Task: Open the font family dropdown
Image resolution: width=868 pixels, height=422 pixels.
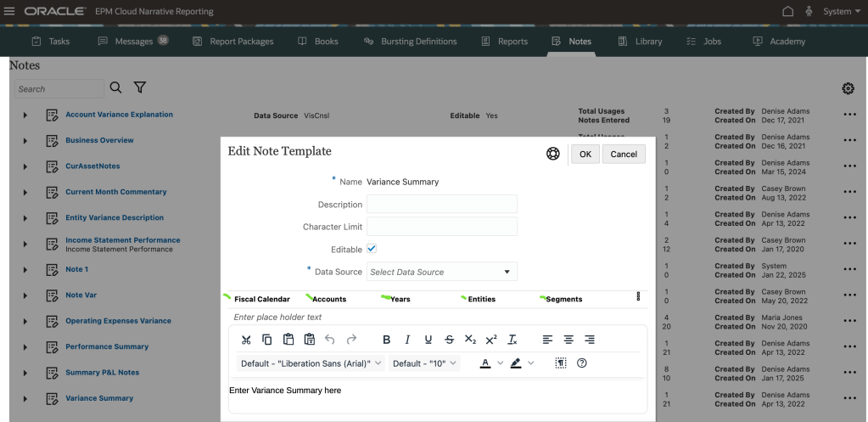Action: click(x=311, y=363)
